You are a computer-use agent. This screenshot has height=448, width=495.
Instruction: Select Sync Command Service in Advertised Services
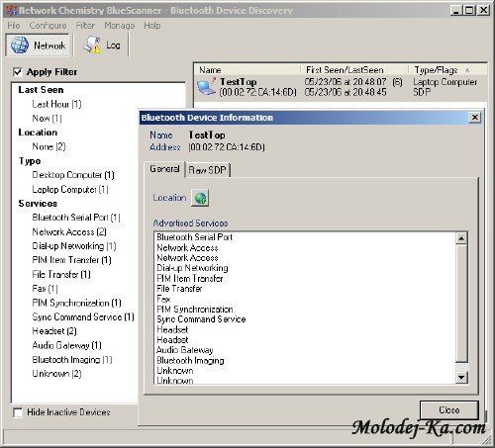[201, 319]
